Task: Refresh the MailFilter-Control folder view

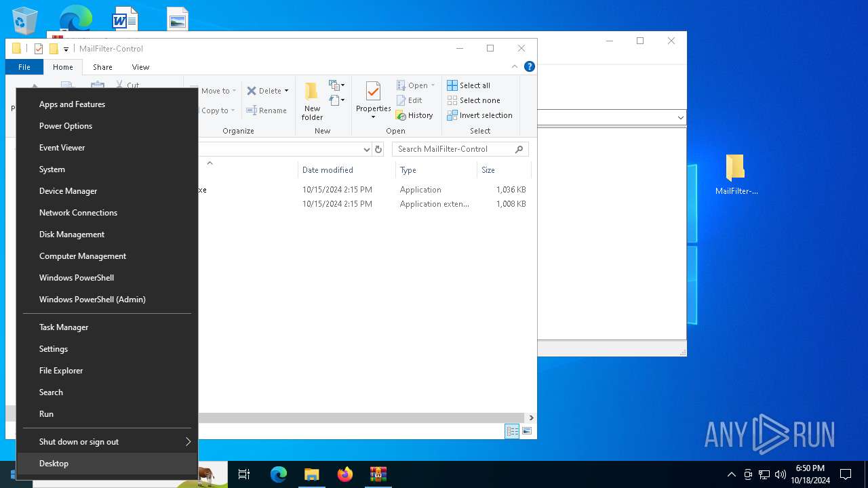Action: 378,150
